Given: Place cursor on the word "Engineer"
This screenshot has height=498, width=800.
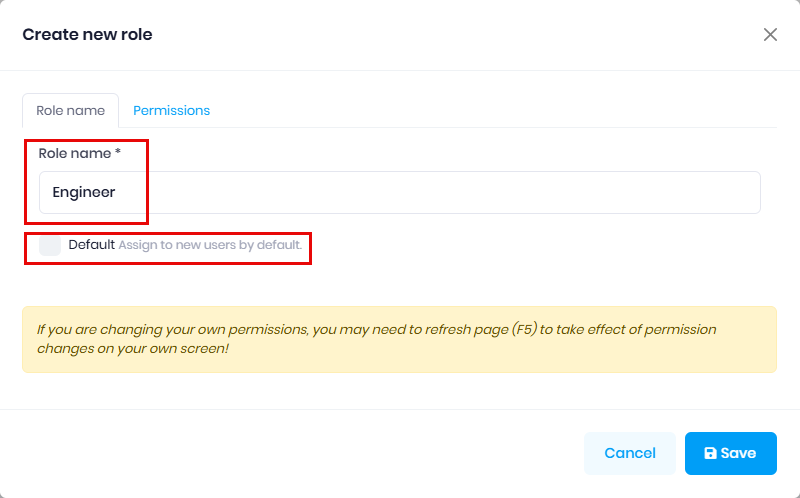Looking at the screenshot, I should coord(84,192).
